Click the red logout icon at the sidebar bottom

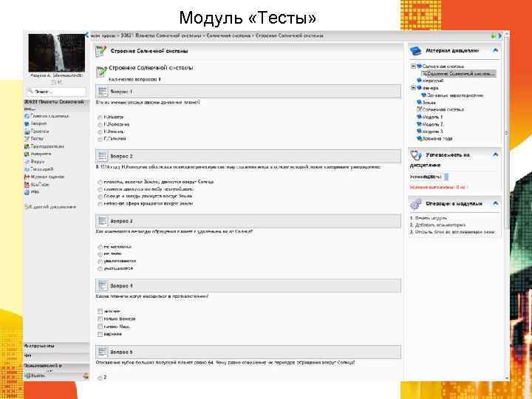pos(86,375)
